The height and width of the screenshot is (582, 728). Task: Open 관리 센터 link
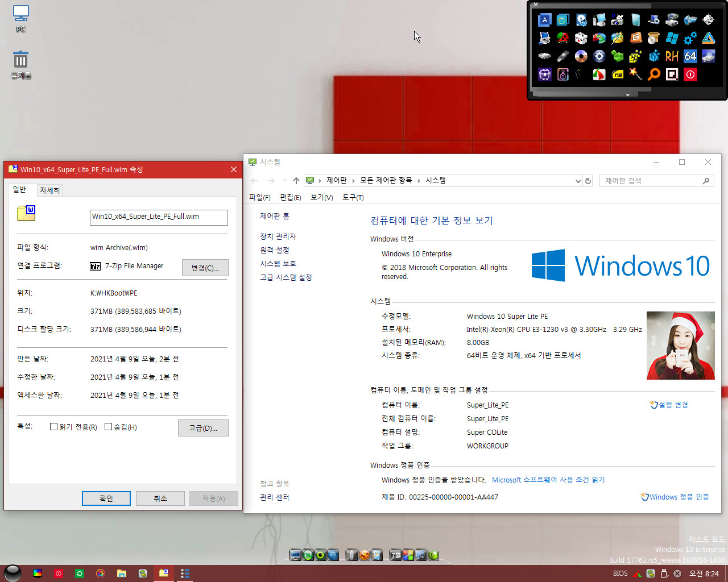[x=275, y=497]
